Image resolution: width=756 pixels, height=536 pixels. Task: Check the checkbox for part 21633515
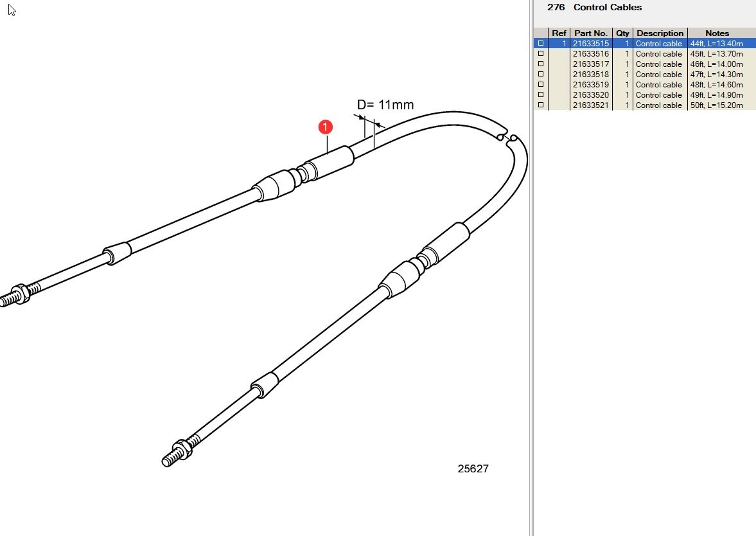point(541,43)
